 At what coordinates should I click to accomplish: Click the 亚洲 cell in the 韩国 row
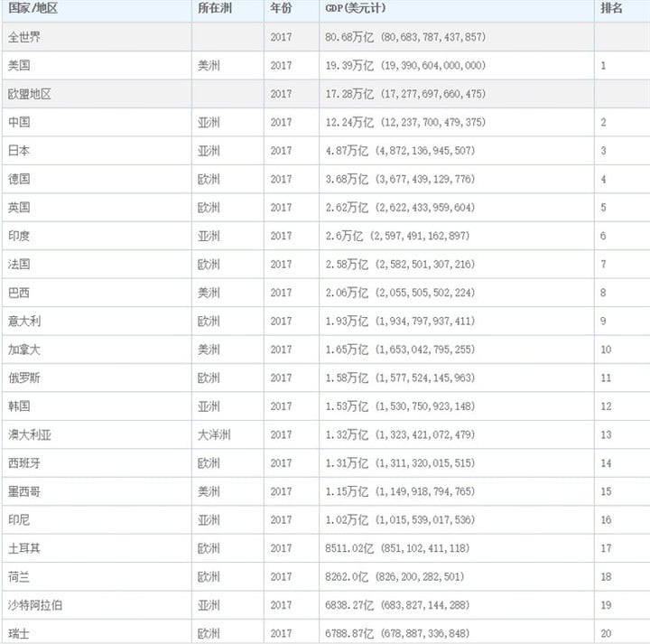(x=209, y=406)
